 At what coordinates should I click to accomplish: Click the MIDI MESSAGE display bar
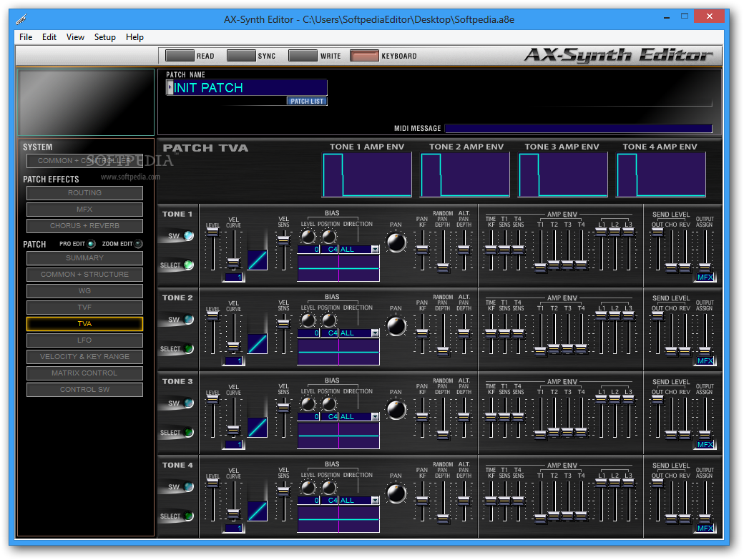click(579, 129)
